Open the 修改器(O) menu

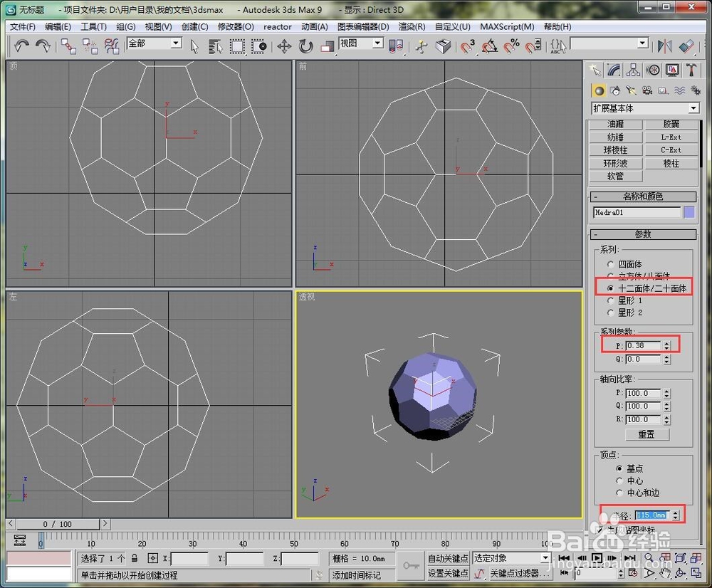coord(236,27)
